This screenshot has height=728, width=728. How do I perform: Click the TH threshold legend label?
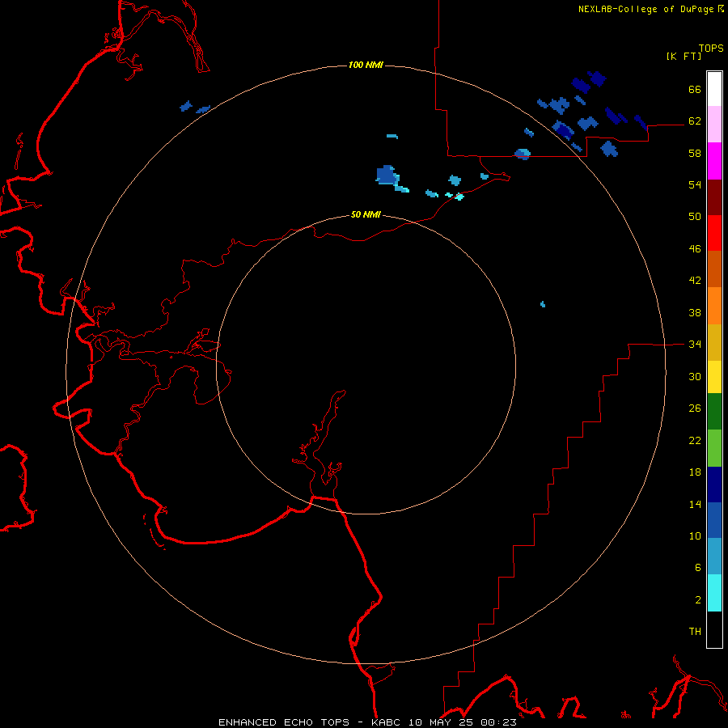pos(695,632)
